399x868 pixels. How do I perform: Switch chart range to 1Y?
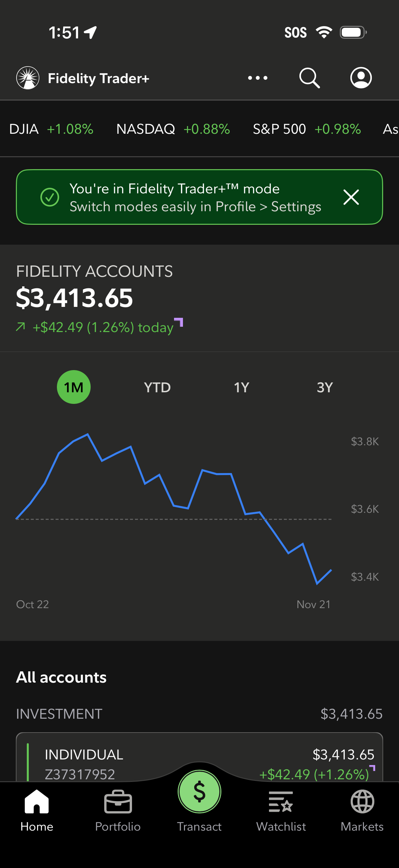click(242, 387)
